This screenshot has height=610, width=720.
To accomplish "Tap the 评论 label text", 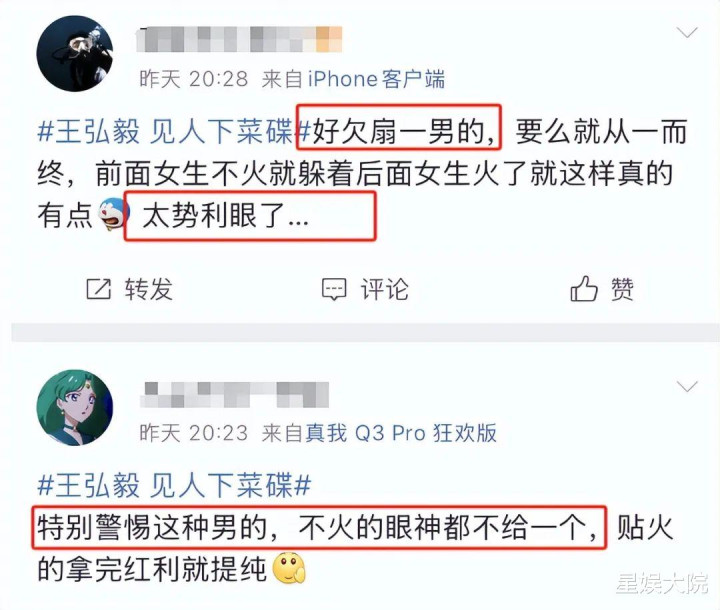I will (384, 289).
